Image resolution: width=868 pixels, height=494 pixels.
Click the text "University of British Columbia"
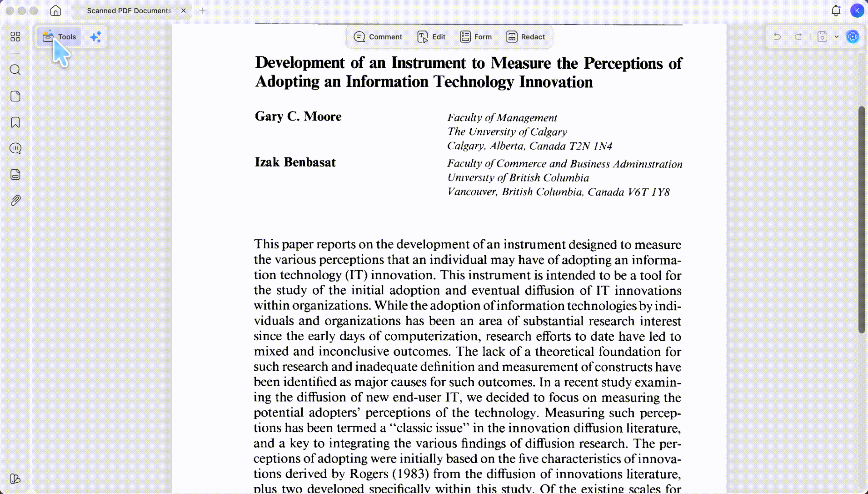click(518, 178)
